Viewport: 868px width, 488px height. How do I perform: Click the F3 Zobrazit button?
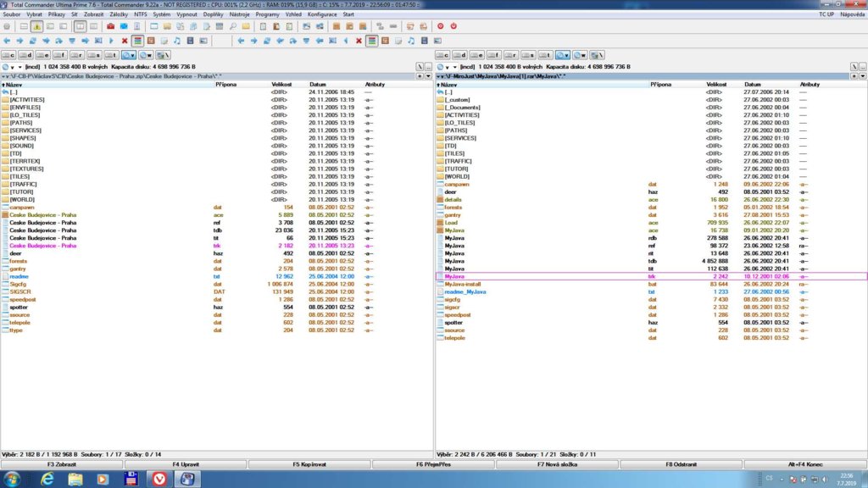62,464
